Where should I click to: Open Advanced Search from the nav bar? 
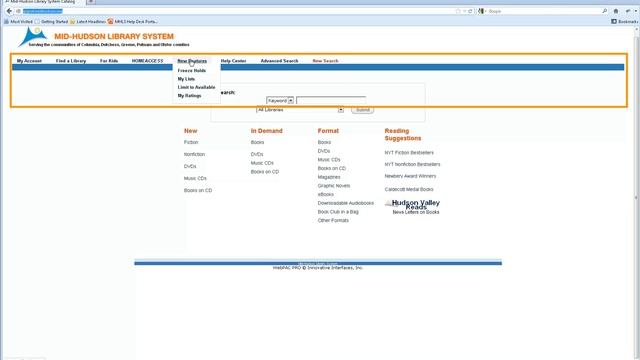[279, 61]
